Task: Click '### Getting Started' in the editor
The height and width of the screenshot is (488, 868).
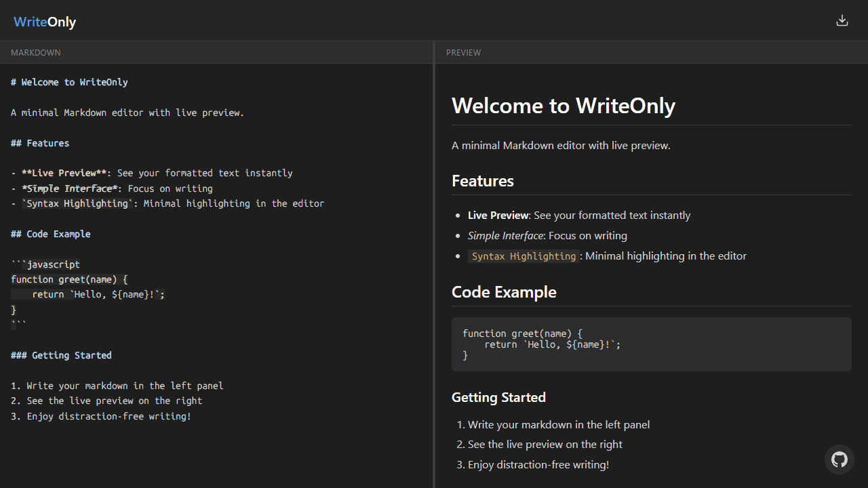Action: [x=61, y=355]
